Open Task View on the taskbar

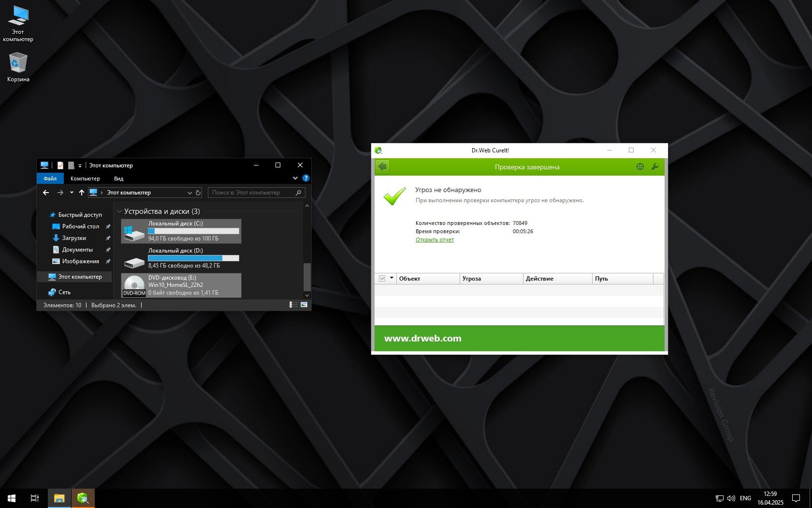(35, 498)
